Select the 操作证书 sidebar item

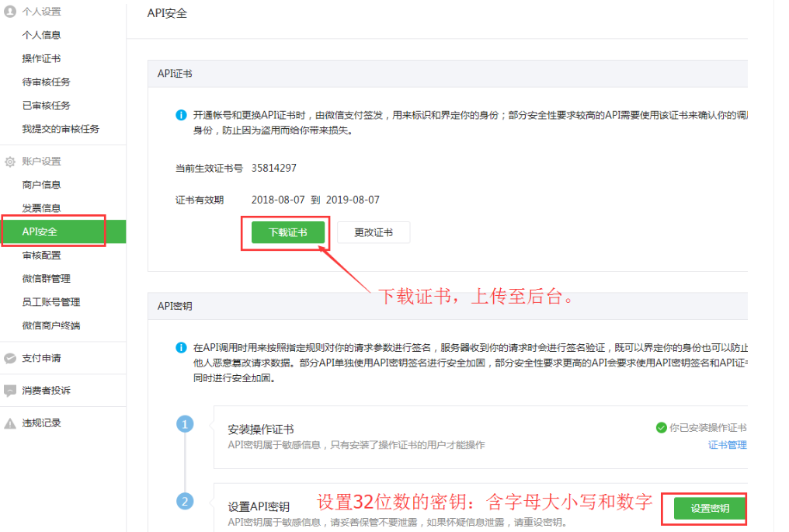(x=41, y=58)
